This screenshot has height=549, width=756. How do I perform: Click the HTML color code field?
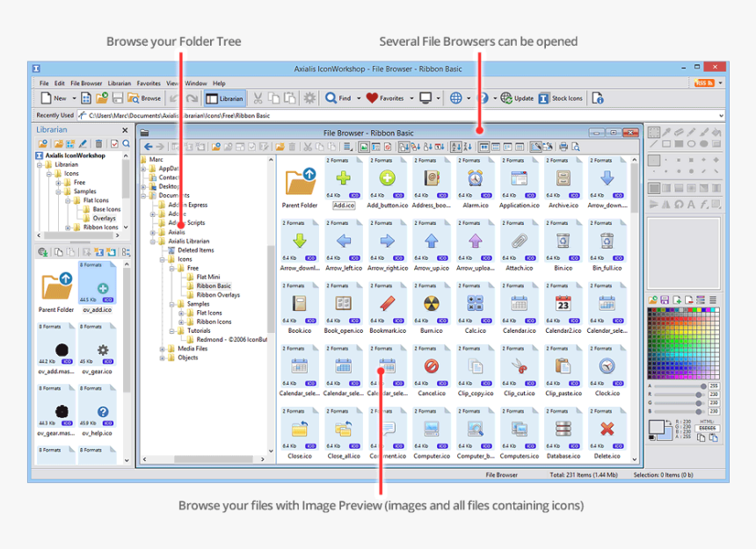point(708,428)
